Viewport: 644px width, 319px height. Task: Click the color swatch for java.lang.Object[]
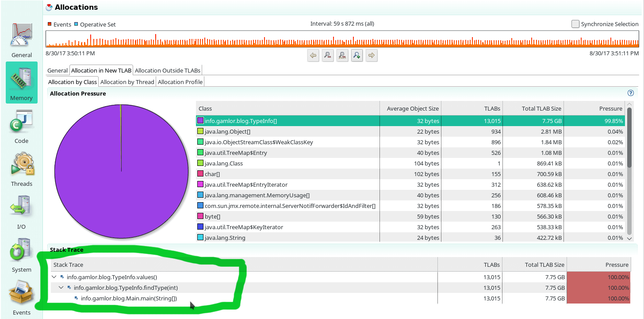click(x=200, y=131)
